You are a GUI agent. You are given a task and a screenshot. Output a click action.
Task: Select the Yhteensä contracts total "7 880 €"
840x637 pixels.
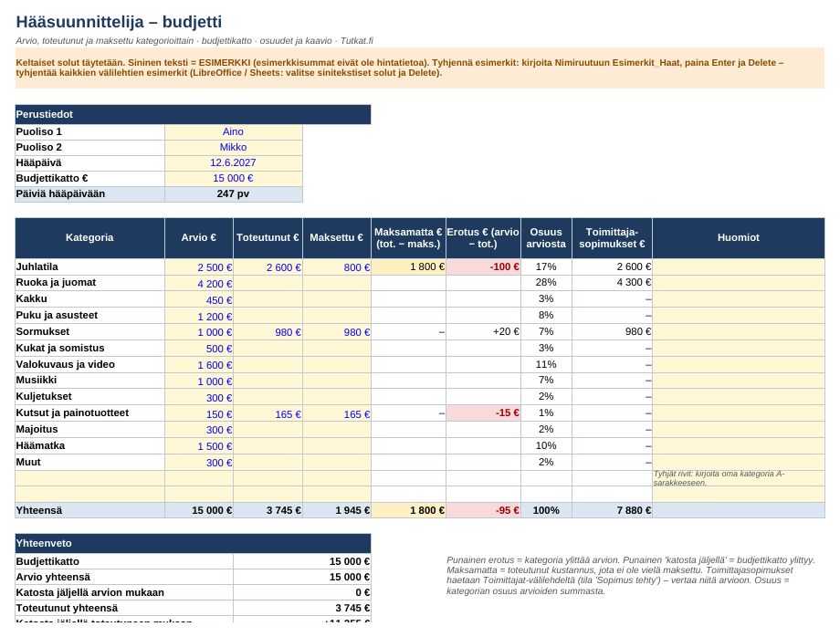point(612,511)
